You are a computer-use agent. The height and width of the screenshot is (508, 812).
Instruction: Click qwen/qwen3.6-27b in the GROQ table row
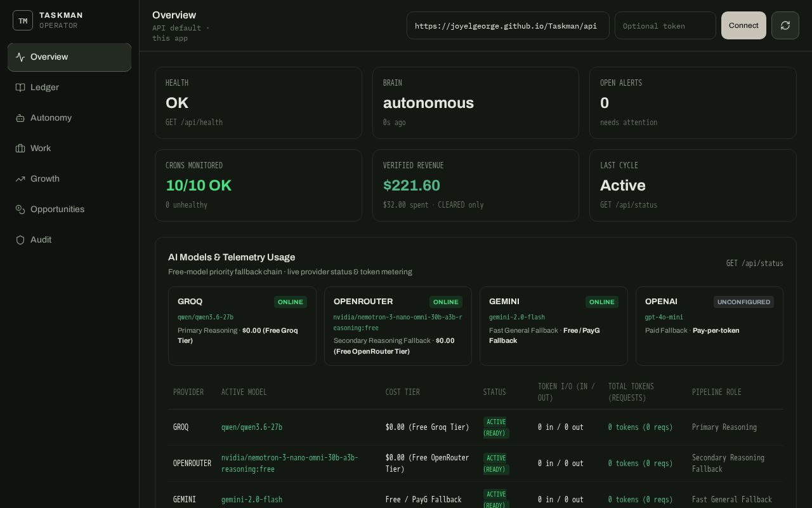252,427
